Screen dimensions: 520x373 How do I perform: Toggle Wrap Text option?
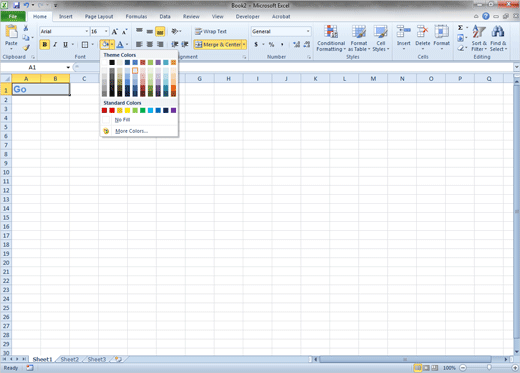point(211,31)
